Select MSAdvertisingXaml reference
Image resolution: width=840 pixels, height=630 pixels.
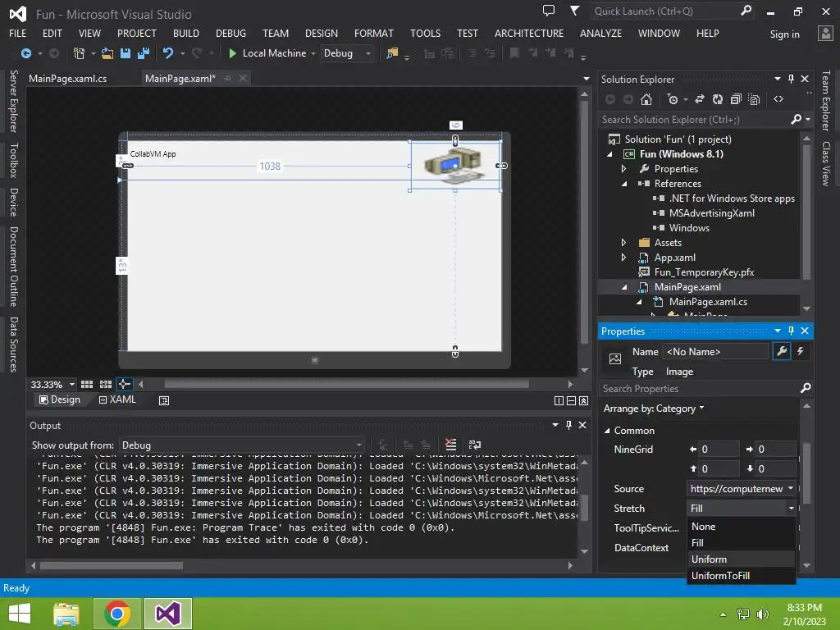coord(711,213)
